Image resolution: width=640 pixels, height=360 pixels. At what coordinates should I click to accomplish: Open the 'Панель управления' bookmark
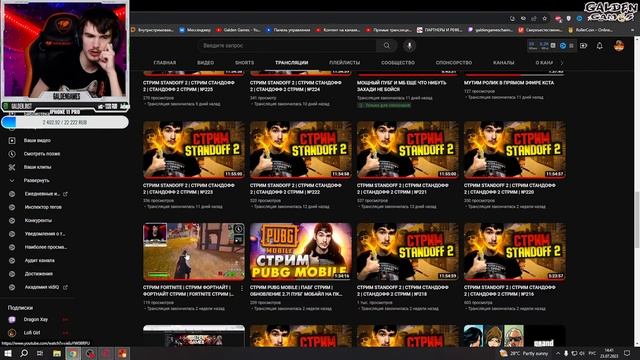[x=288, y=30]
